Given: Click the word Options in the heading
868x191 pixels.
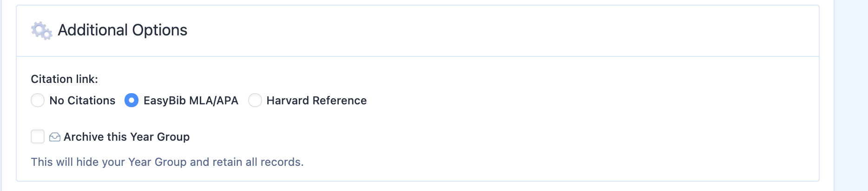Looking at the screenshot, I should (159, 30).
